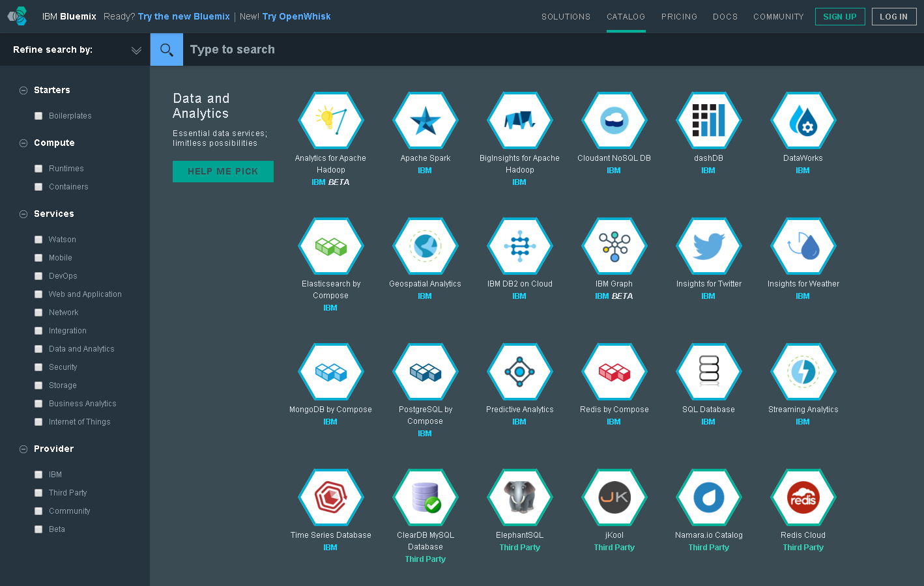Image resolution: width=924 pixels, height=586 pixels.
Task: Collapse the Services filter section
Action: (x=23, y=214)
